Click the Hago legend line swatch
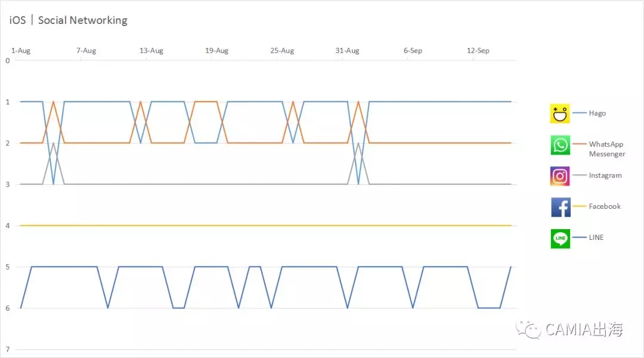This screenshot has height=358, width=644. pos(580,113)
